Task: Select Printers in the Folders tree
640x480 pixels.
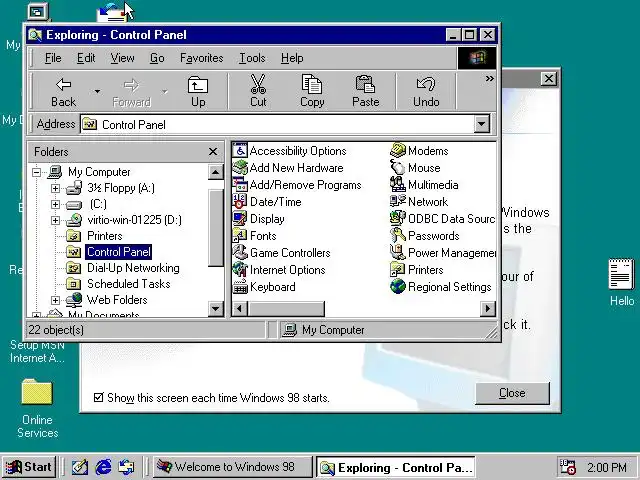Action: 95,236
